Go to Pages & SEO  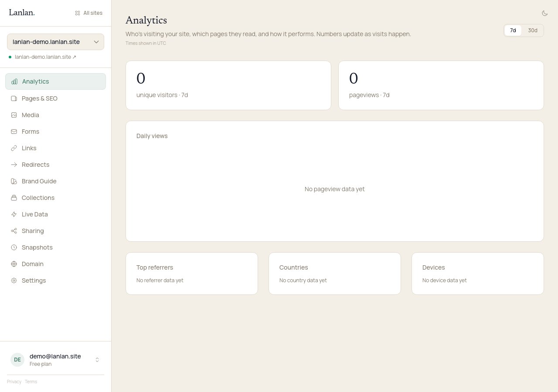(55, 98)
